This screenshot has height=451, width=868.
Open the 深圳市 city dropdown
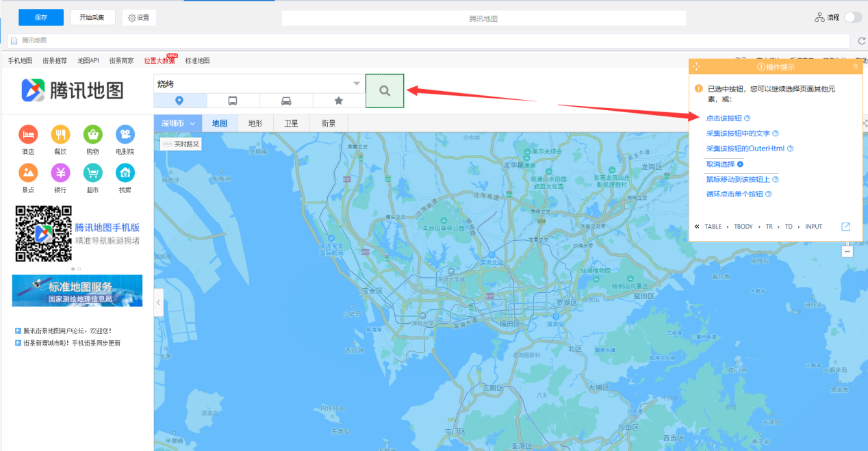(x=178, y=123)
